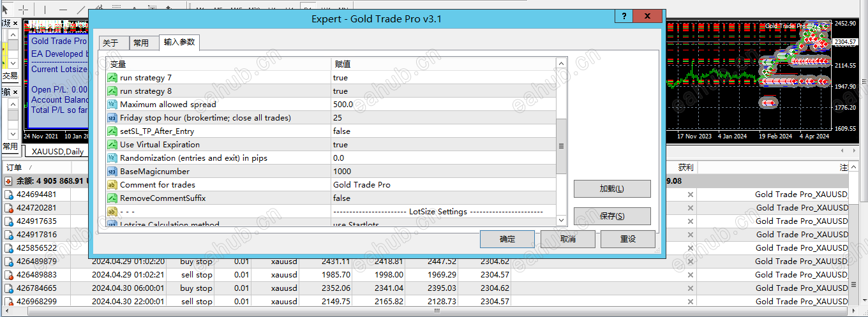Click the 'true' value of run strategy 7
Image resolution: width=868 pixels, height=317 pixels.
(x=340, y=78)
